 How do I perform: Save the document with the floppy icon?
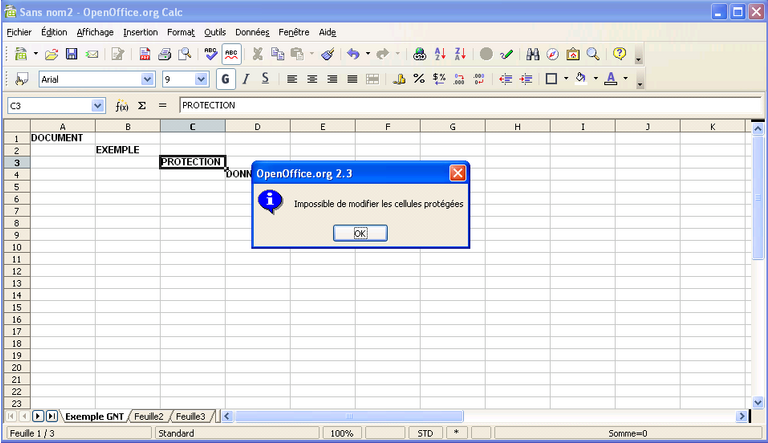click(x=72, y=54)
